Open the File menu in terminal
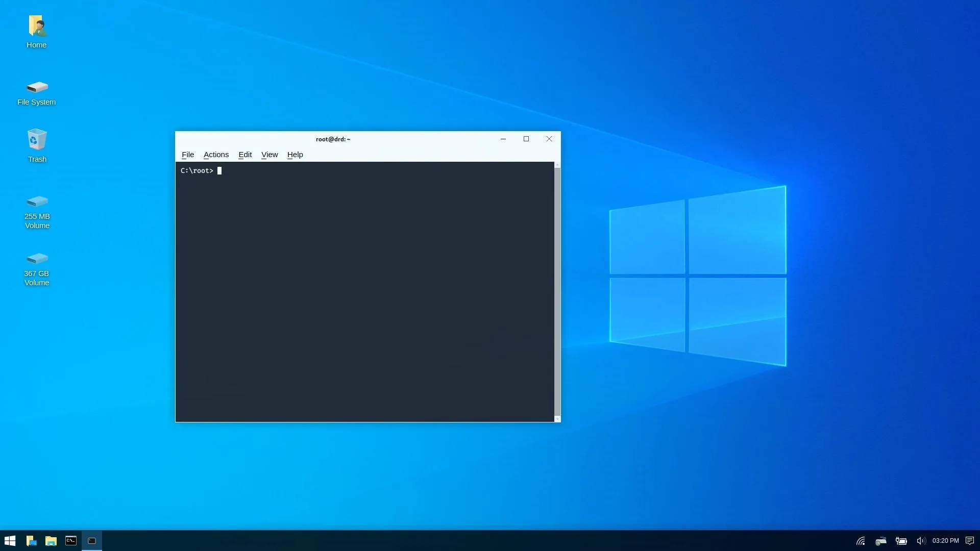Viewport: 980px width, 551px height. point(188,155)
